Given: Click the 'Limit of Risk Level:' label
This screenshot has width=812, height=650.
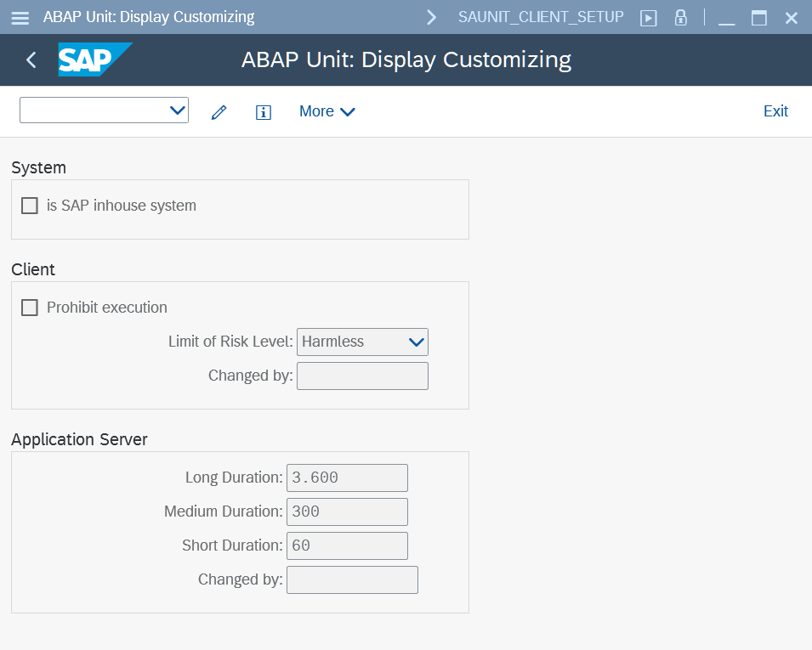Looking at the screenshot, I should tap(230, 342).
